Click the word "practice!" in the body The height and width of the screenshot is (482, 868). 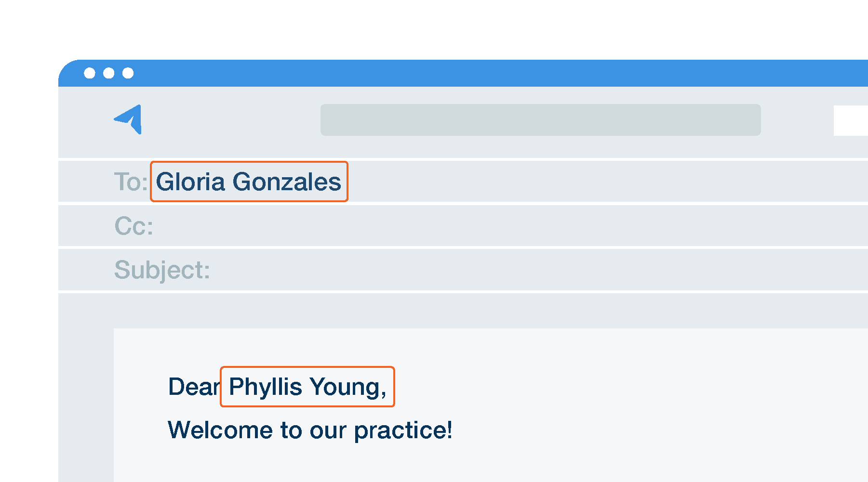pos(403,430)
